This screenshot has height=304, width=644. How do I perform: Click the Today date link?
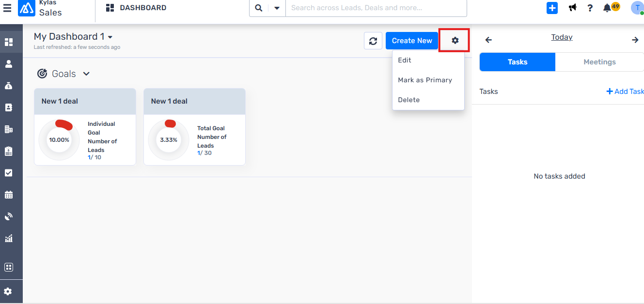click(x=562, y=37)
